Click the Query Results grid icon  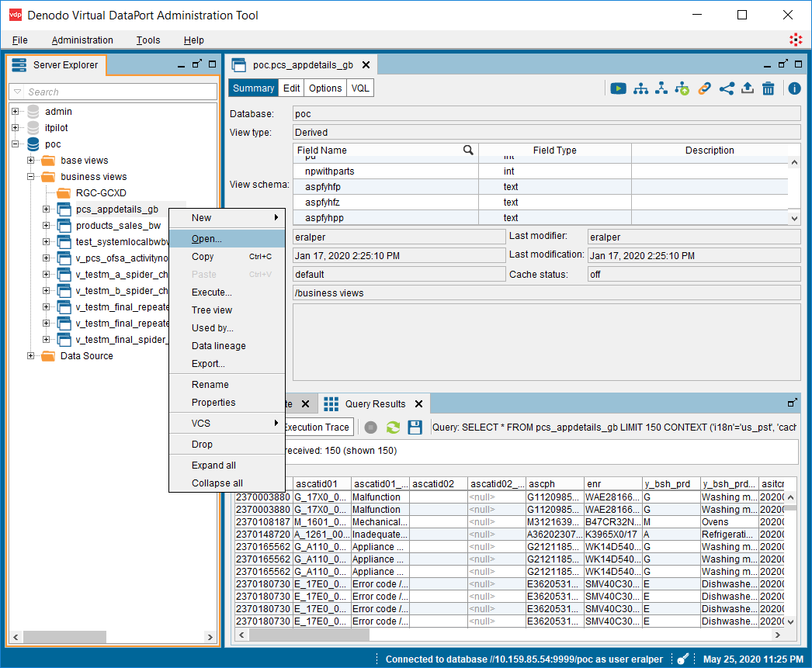pyautogui.click(x=331, y=403)
